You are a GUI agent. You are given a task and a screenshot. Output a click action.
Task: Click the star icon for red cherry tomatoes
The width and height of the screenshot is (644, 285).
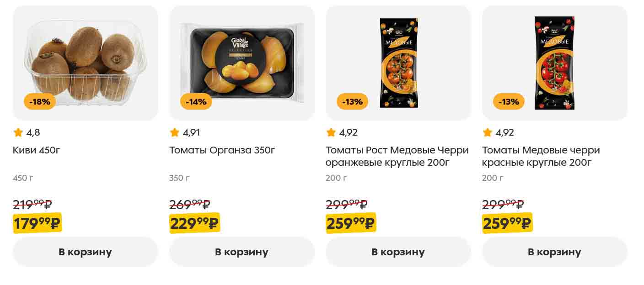(487, 132)
